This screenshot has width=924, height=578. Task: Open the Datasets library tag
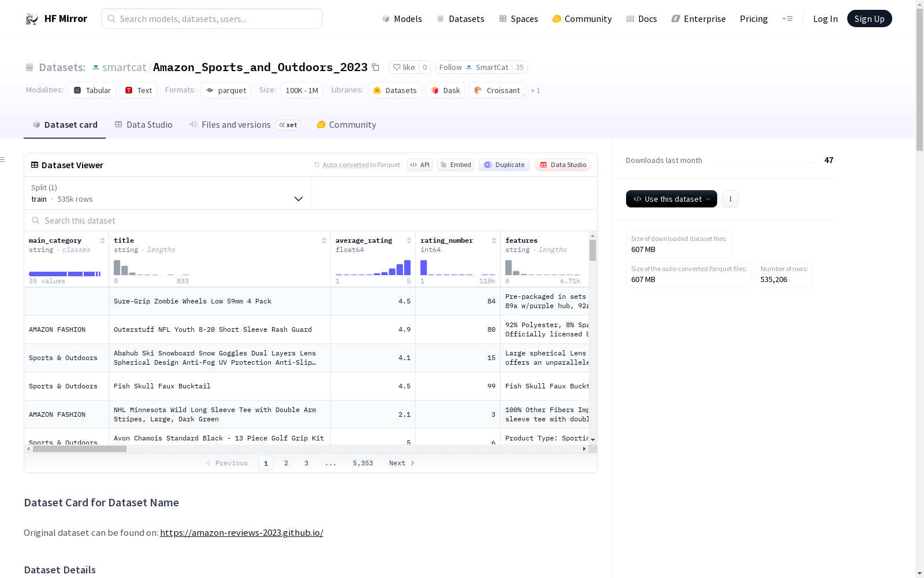(x=395, y=90)
